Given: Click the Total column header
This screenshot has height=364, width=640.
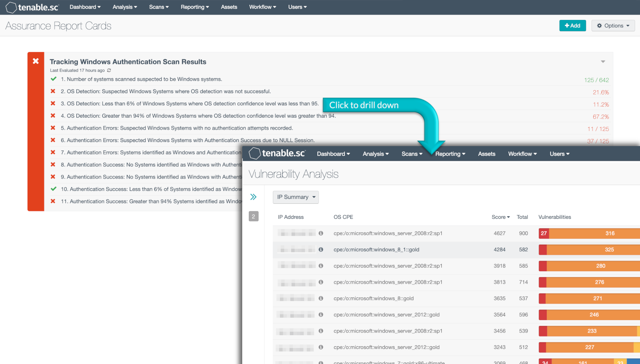Looking at the screenshot, I should pos(522,217).
